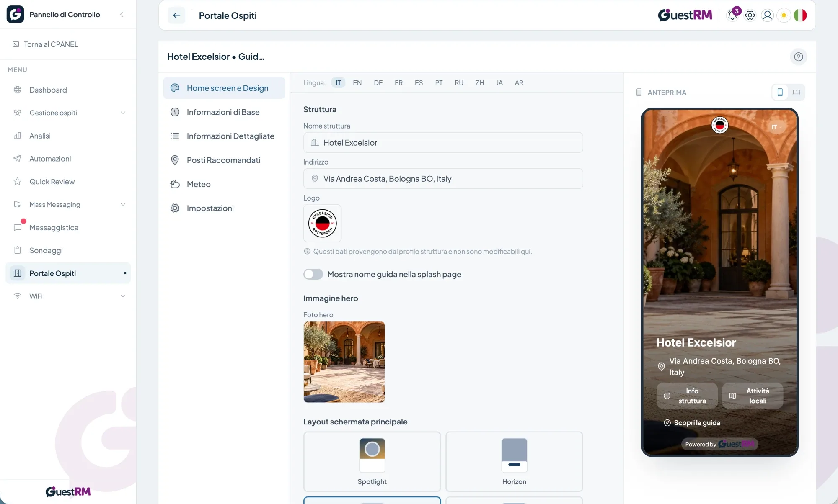The height and width of the screenshot is (504, 838).
Task: Click Torna al CPANEL link
Action: tap(45, 44)
